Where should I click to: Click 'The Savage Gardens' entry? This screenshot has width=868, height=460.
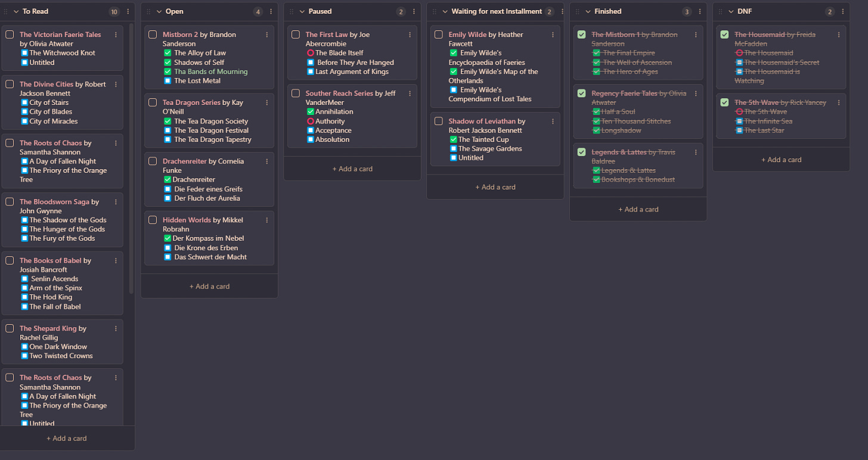click(490, 149)
